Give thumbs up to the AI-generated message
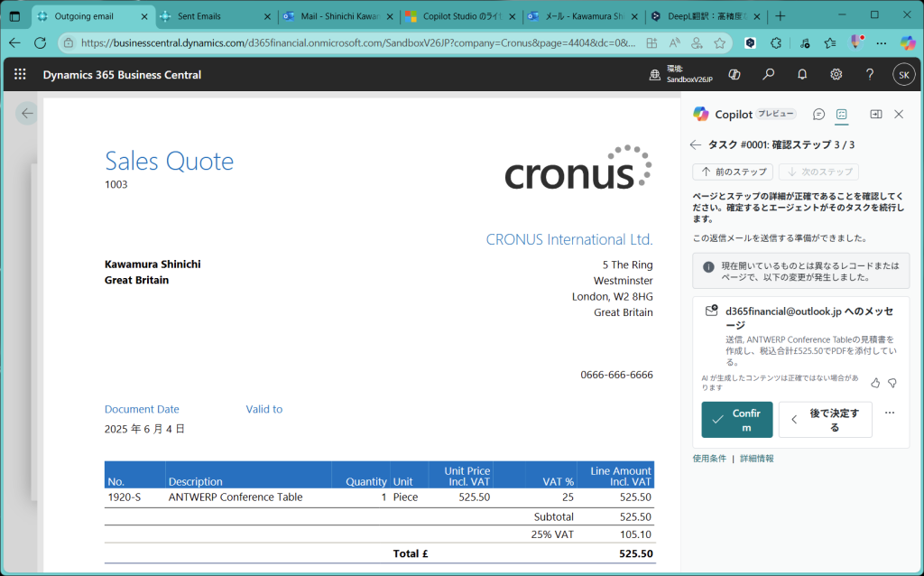Screen dimensions: 924x576 click(x=875, y=383)
